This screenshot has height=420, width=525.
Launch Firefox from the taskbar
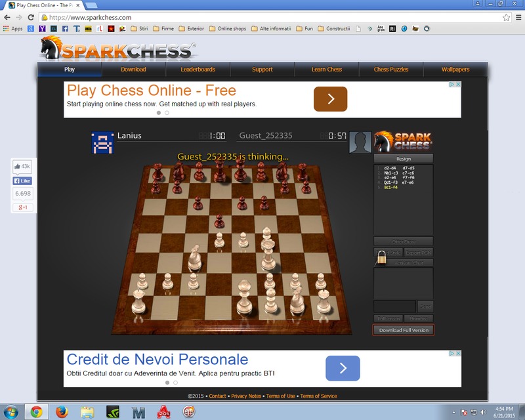click(x=62, y=411)
